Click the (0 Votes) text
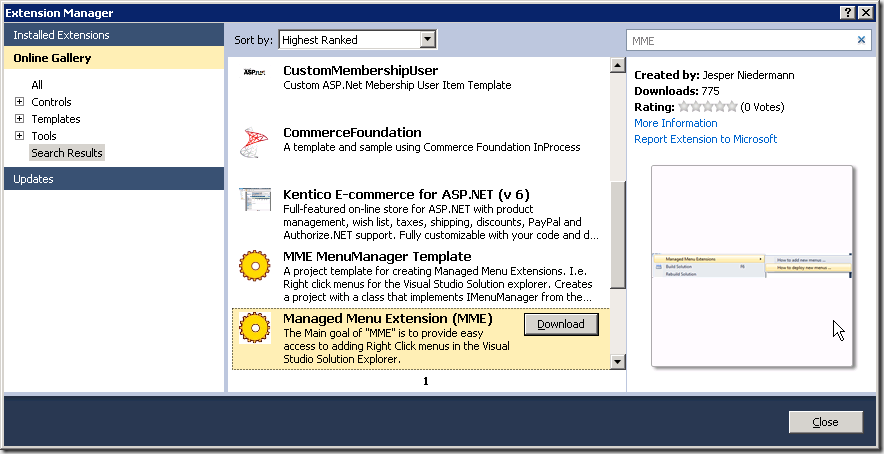 (x=762, y=107)
